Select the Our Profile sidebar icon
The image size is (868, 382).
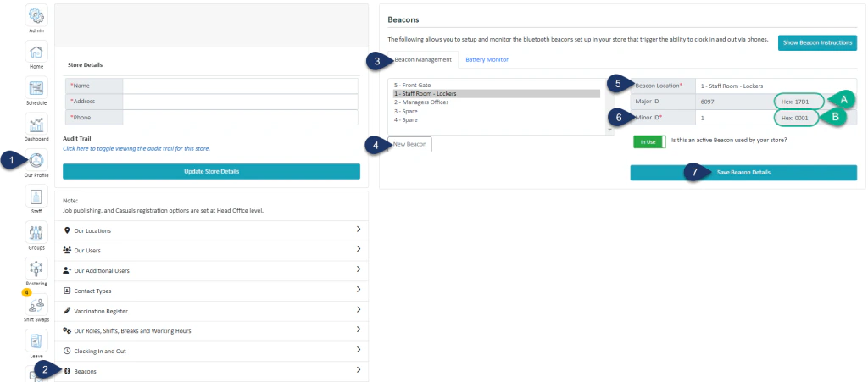(x=36, y=160)
